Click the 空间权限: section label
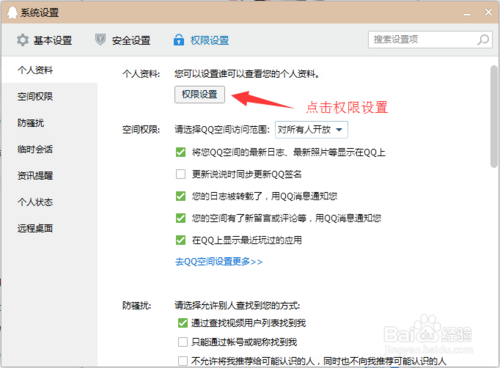Image resolution: width=500 pixels, height=368 pixels. [141, 129]
